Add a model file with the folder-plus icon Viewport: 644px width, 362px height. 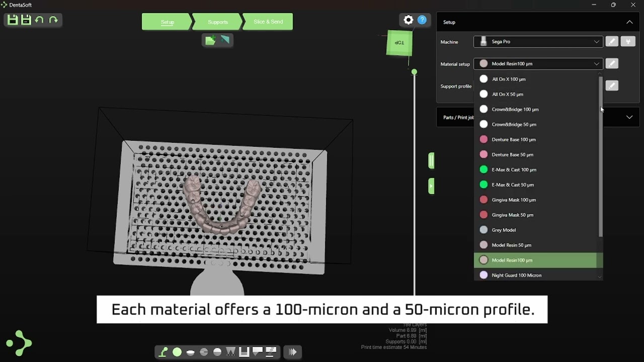pos(210,40)
